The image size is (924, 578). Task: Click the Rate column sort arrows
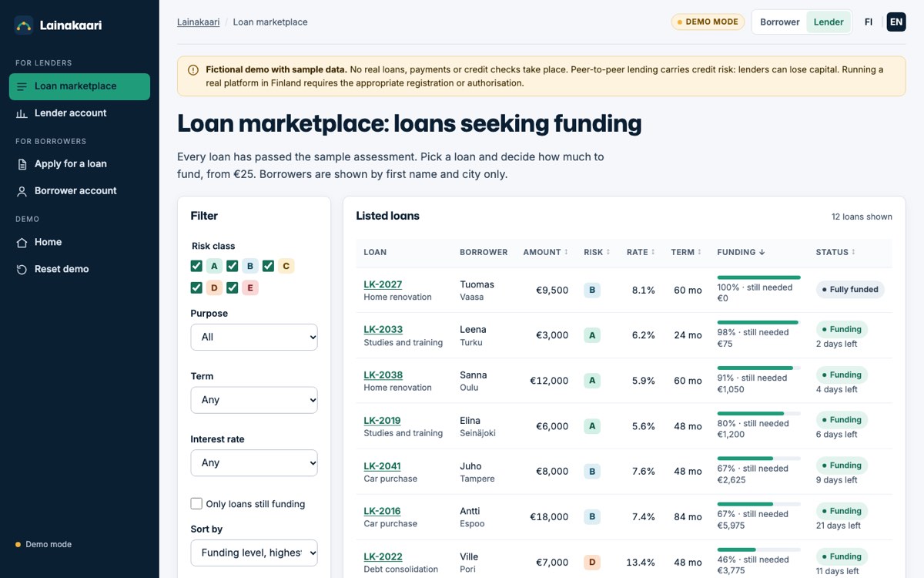[x=653, y=252]
